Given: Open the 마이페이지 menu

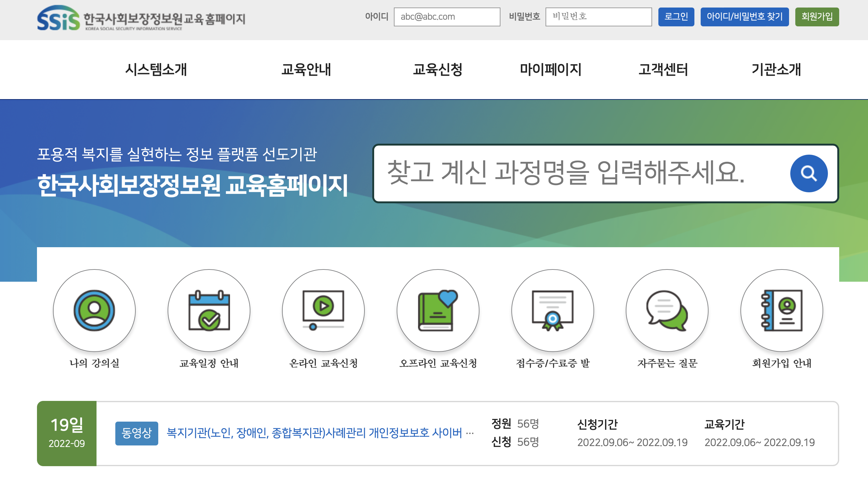Looking at the screenshot, I should 550,70.
